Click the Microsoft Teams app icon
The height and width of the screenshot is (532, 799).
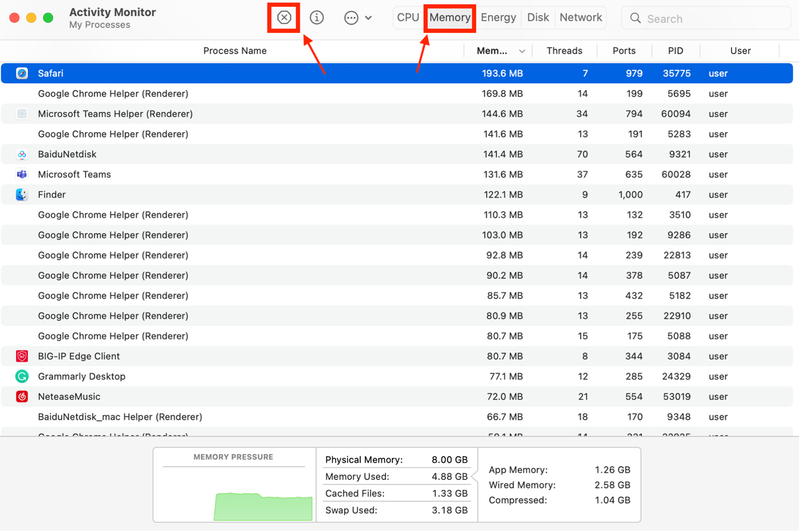[x=22, y=174]
